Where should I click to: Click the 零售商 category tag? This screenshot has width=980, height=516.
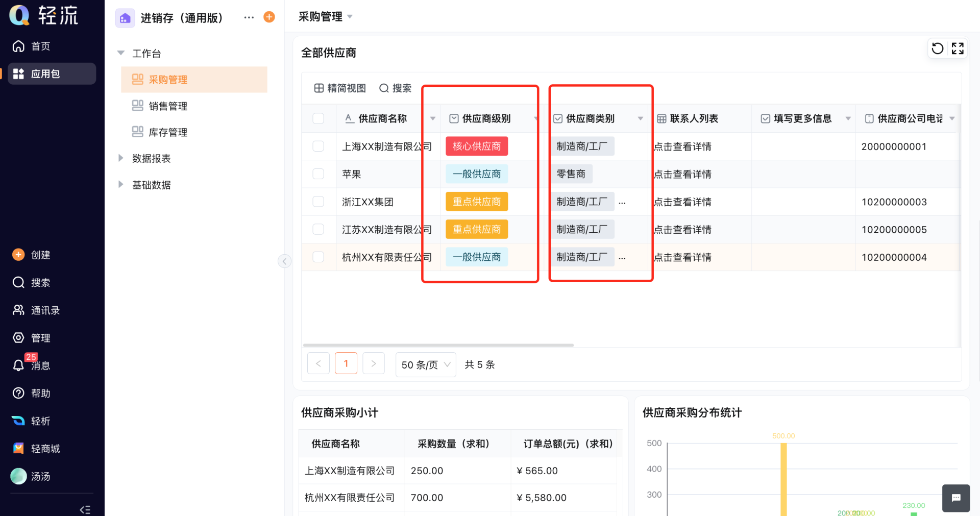tap(571, 174)
